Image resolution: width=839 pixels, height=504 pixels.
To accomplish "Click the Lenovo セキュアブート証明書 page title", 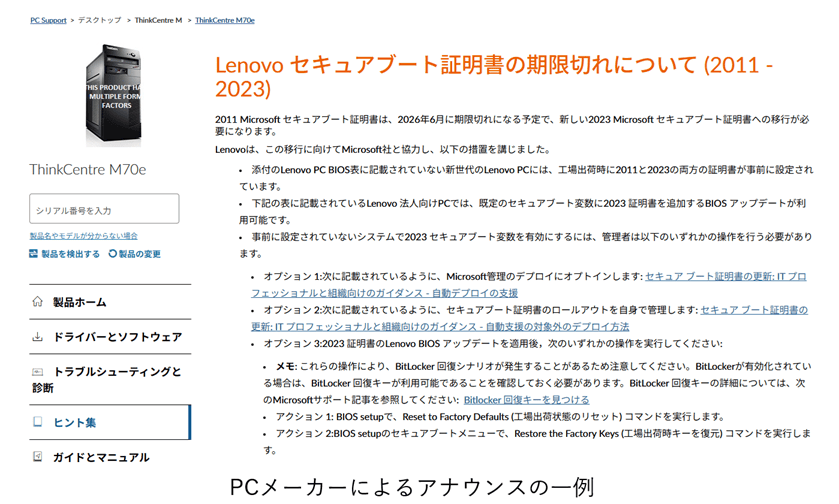I will (x=494, y=77).
